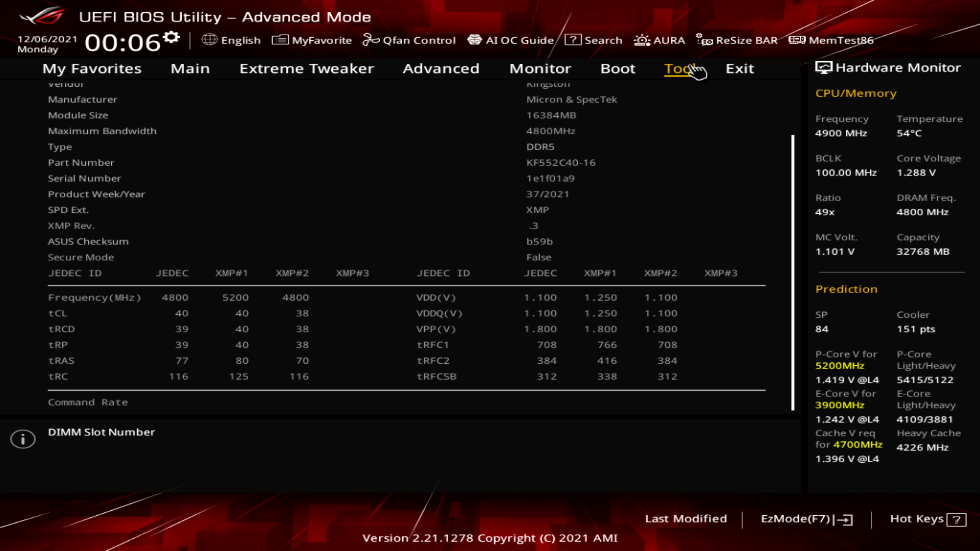Click the Exit menu tab
This screenshot has height=551, width=980.
(x=740, y=68)
